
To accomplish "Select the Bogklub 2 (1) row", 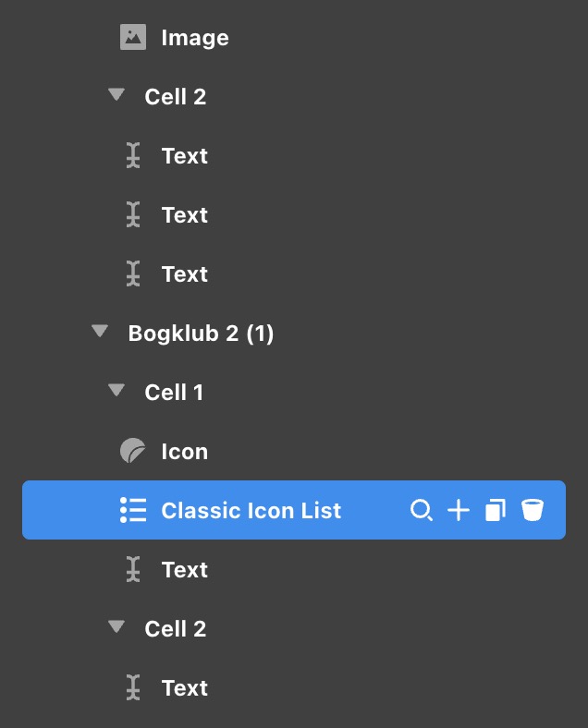I will [x=201, y=334].
